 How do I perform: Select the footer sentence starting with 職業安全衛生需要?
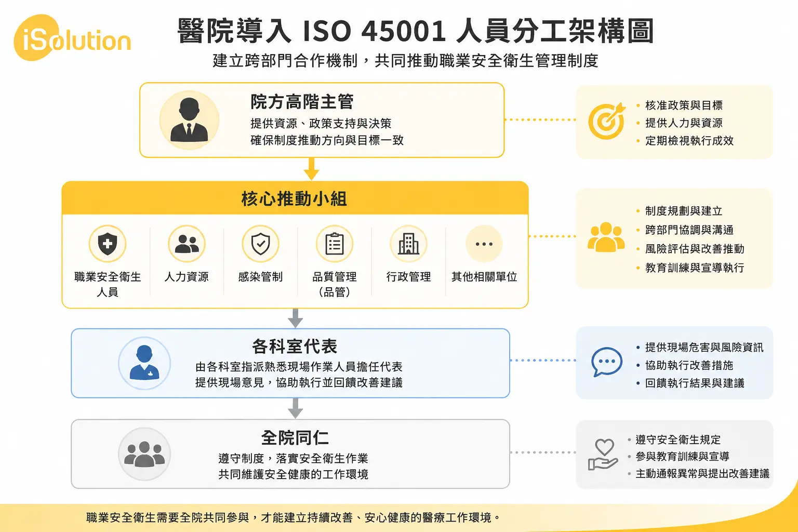(x=293, y=518)
